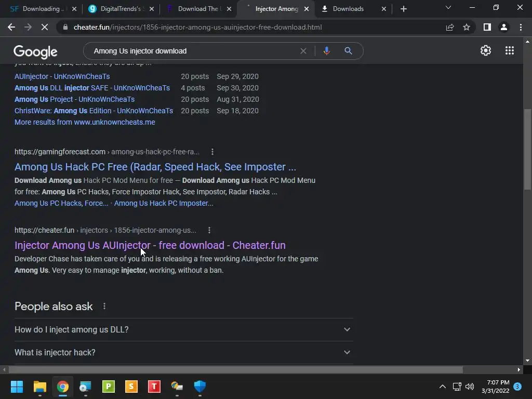Switch to Downloads tab
The height and width of the screenshot is (399, 532).
click(348, 9)
